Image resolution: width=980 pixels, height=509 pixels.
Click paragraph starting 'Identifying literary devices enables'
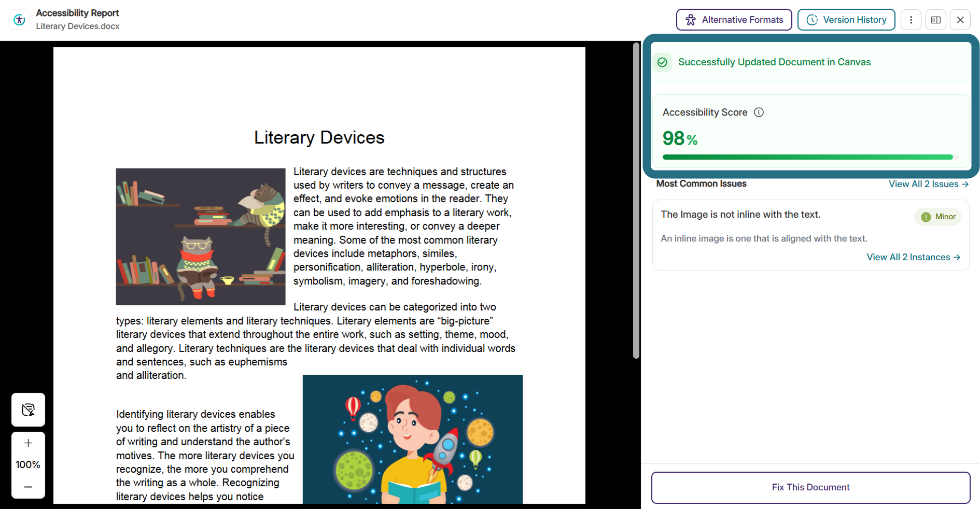(x=205, y=456)
